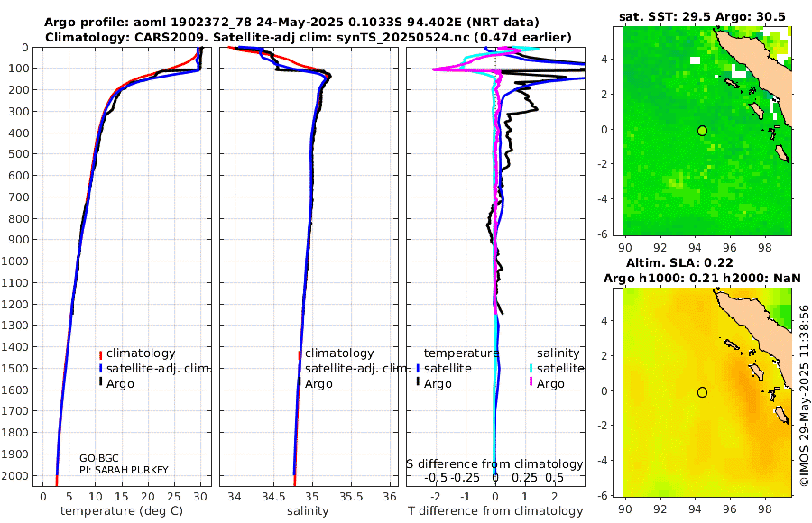Click 'satellite-adj. clim.' entry in salinity panel
The height and width of the screenshot is (523, 812).
click(357, 369)
